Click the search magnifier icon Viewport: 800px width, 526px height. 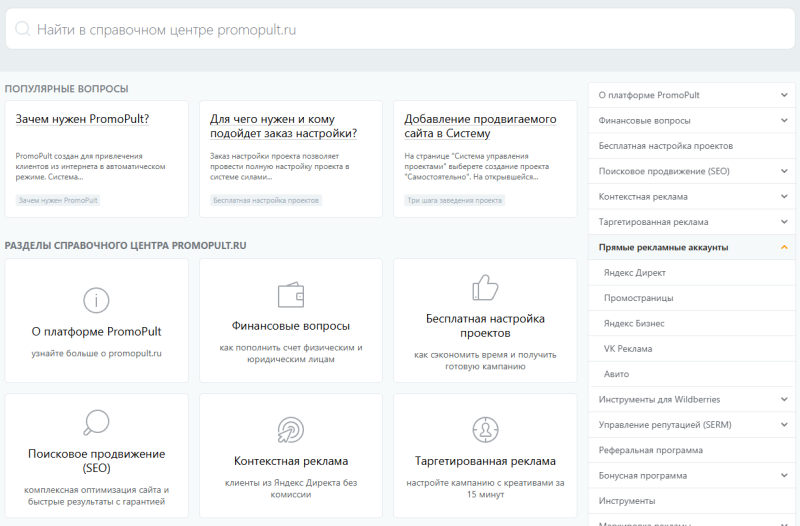23,29
